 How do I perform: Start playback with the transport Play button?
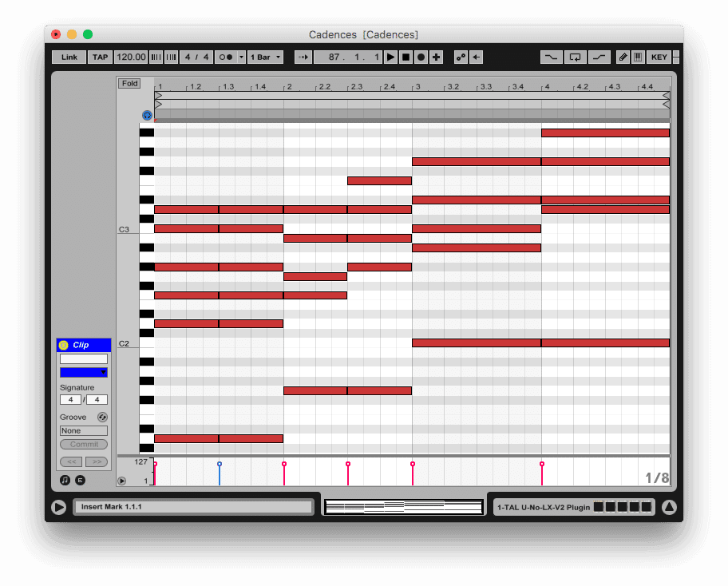(390, 57)
